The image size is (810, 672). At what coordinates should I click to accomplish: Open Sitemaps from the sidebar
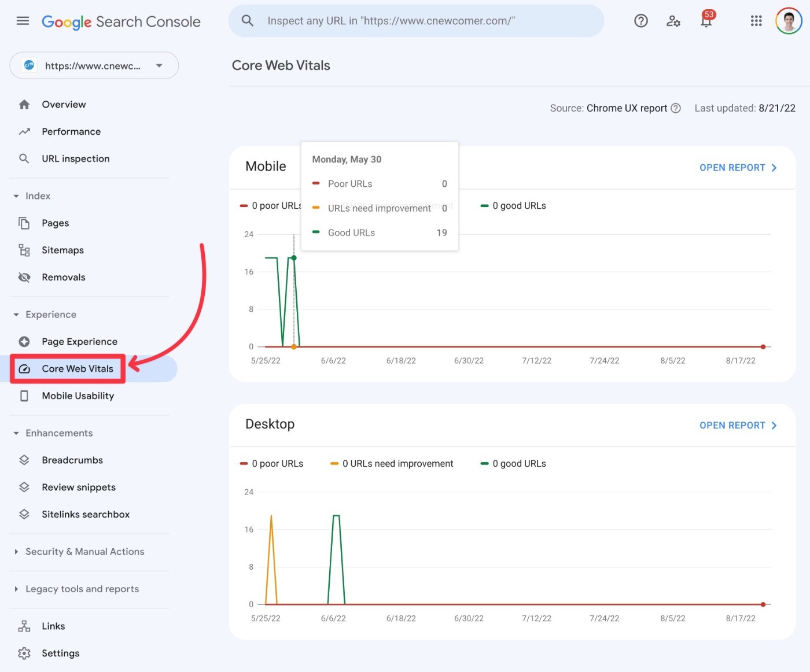(x=62, y=250)
